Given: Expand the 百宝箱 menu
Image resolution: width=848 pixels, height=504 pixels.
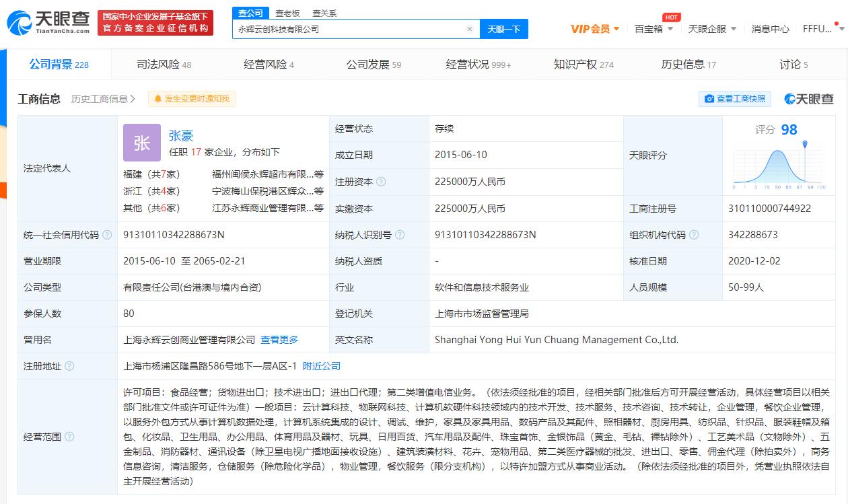Looking at the screenshot, I should (x=653, y=29).
